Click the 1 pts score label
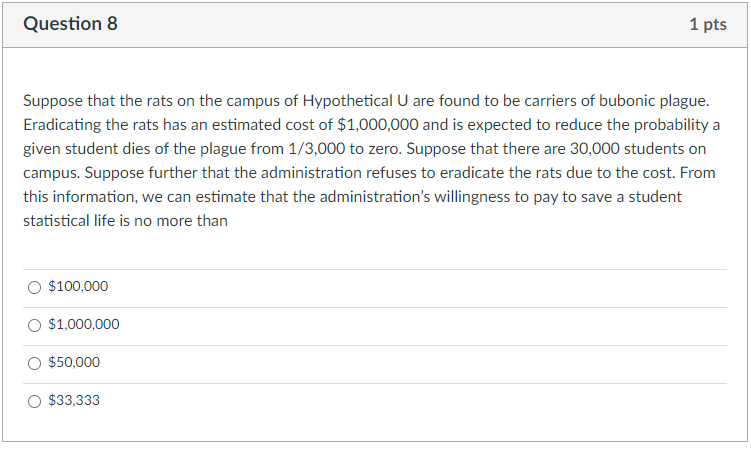Image resolution: width=751 pixels, height=450 pixels. point(707,24)
